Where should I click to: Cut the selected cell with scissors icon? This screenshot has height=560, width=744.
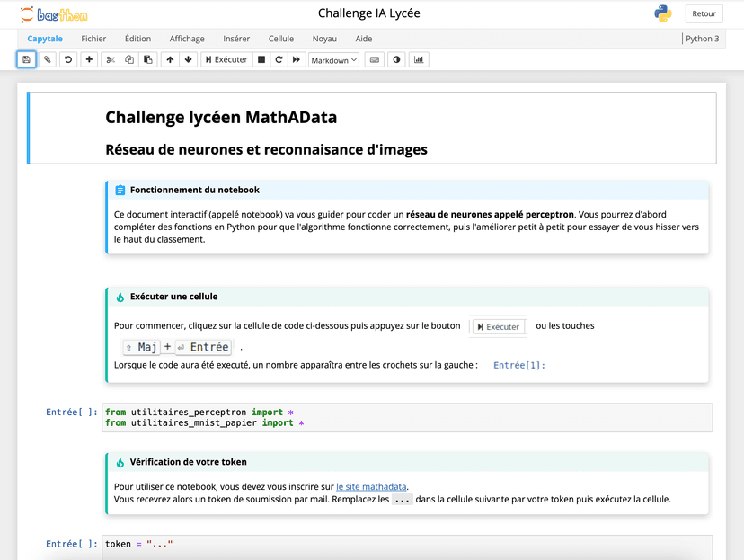(x=111, y=59)
